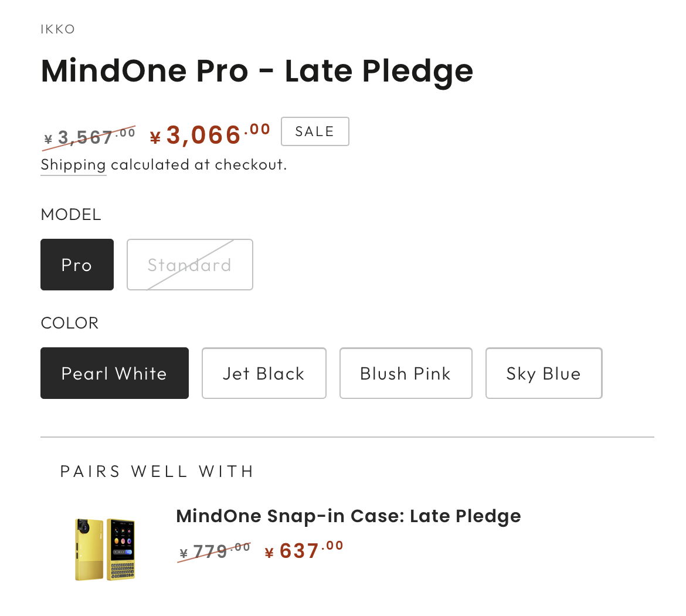
Task: Click the MODEL section label
Action: [x=71, y=215]
